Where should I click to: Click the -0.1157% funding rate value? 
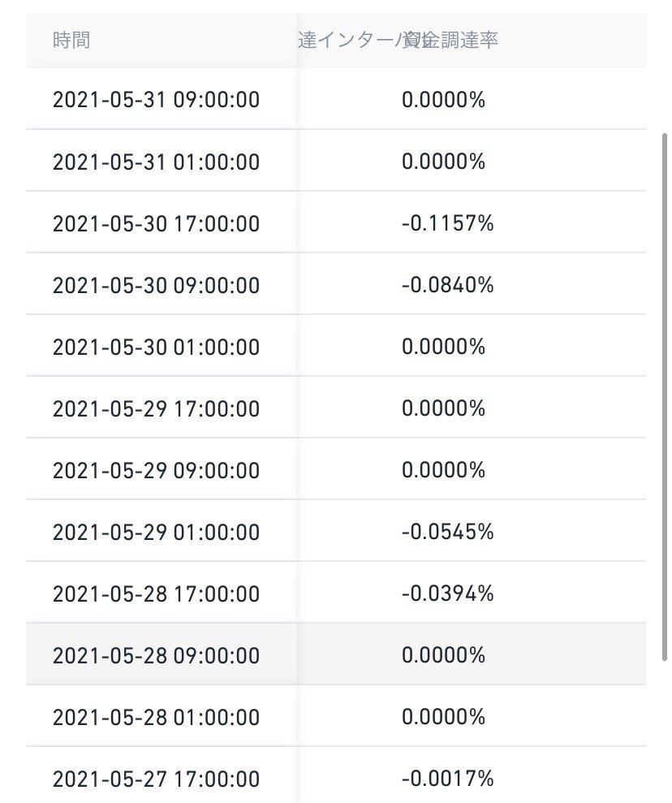(x=448, y=222)
